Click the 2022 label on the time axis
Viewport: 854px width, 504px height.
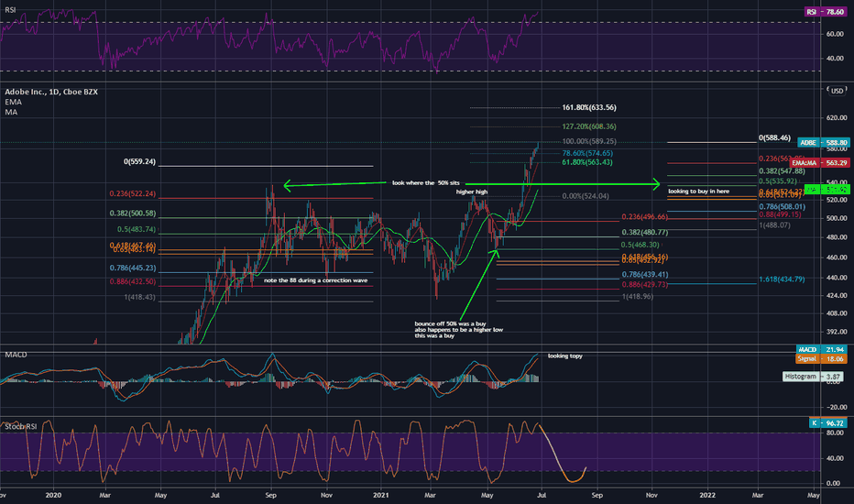707,495
